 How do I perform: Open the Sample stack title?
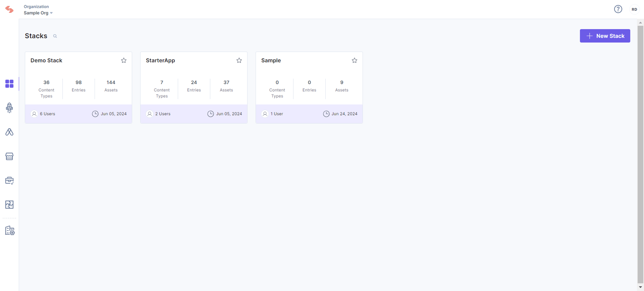pos(271,60)
